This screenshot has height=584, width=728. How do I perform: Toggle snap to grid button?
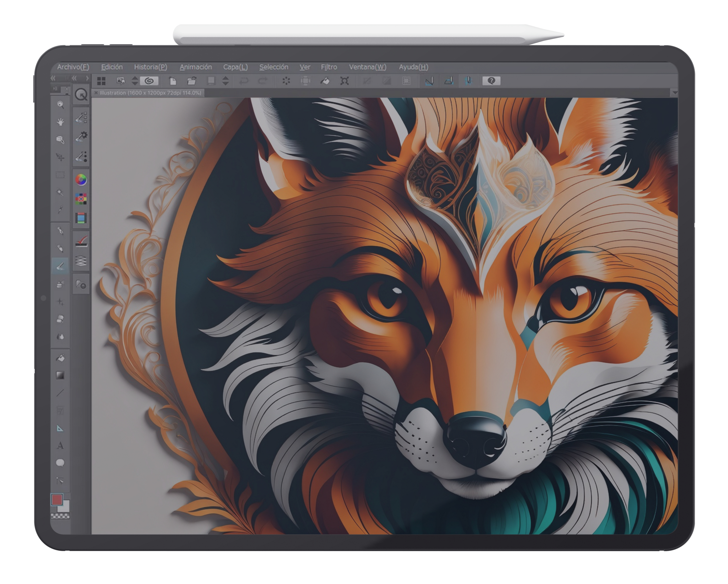point(468,81)
